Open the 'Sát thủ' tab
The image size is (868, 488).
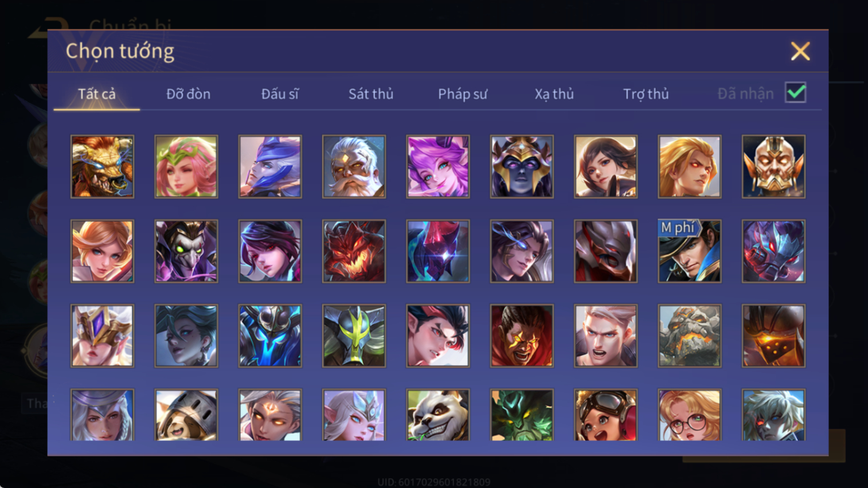[x=371, y=94]
